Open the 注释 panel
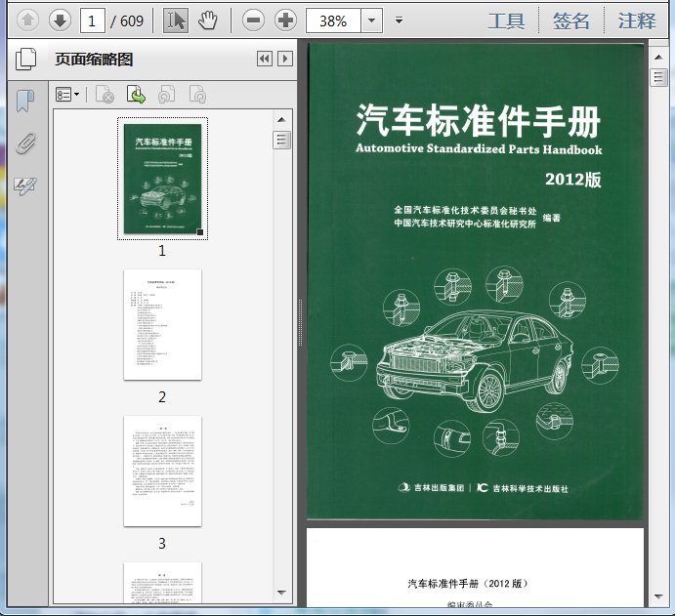Image resolution: width=675 pixels, height=616 pixels. tap(637, 21)
